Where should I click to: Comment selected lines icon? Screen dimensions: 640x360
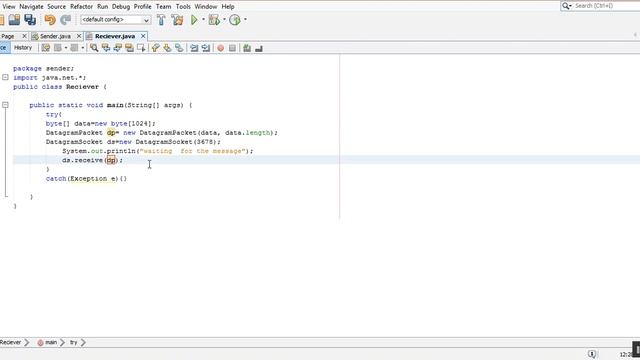247,48
